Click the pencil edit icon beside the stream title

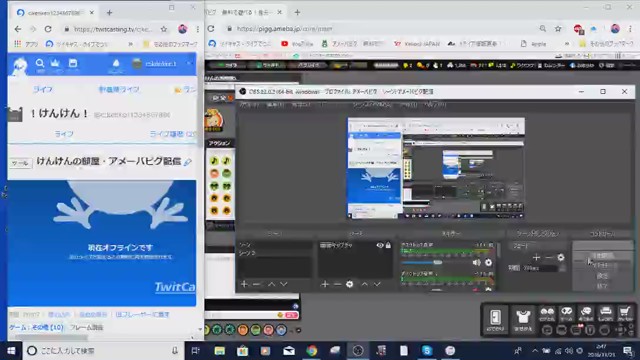[x=188, y=162]
